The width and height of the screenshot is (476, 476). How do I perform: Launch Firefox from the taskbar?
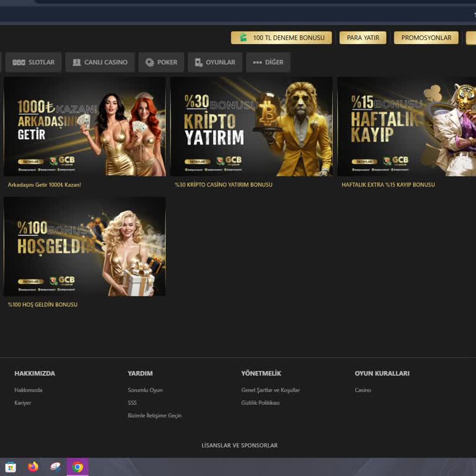[33, 467]
